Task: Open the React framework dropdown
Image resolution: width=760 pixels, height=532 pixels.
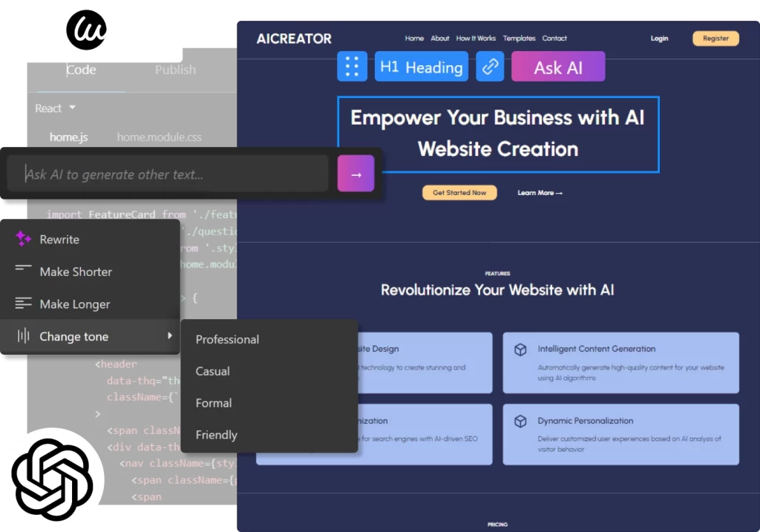Action: click(x=55, y=108)
